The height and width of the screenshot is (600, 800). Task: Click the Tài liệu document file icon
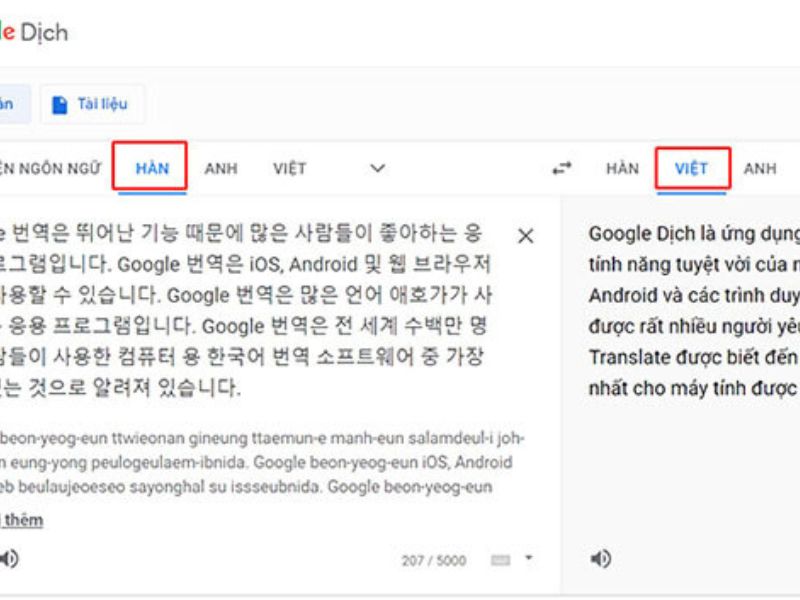[60, 105]
